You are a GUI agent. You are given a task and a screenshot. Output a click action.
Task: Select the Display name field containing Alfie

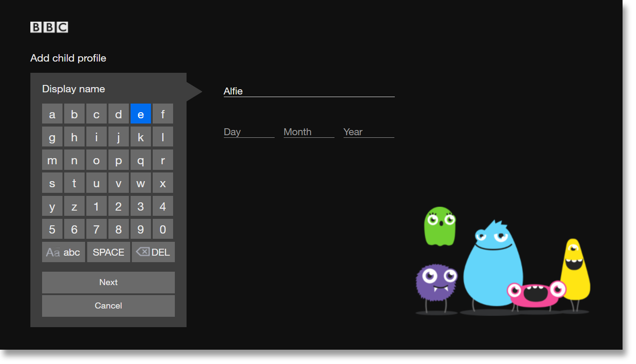point(308,91)
